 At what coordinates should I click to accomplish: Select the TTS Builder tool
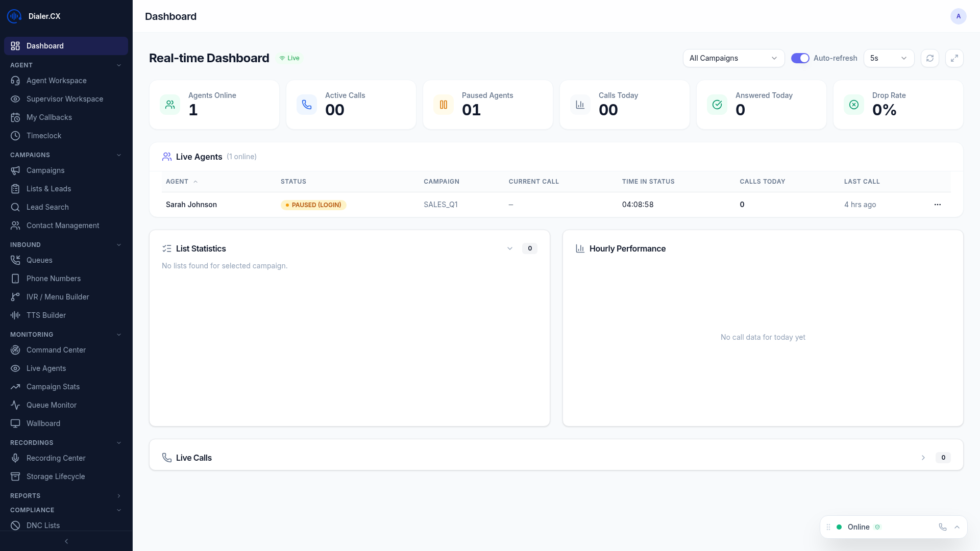[45, 315]
